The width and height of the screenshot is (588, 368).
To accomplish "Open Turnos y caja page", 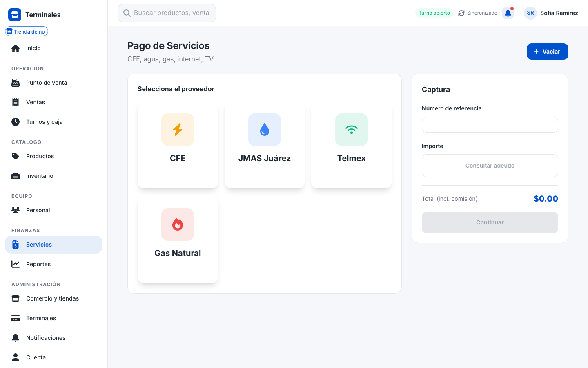I will click(x=53, y=122).
